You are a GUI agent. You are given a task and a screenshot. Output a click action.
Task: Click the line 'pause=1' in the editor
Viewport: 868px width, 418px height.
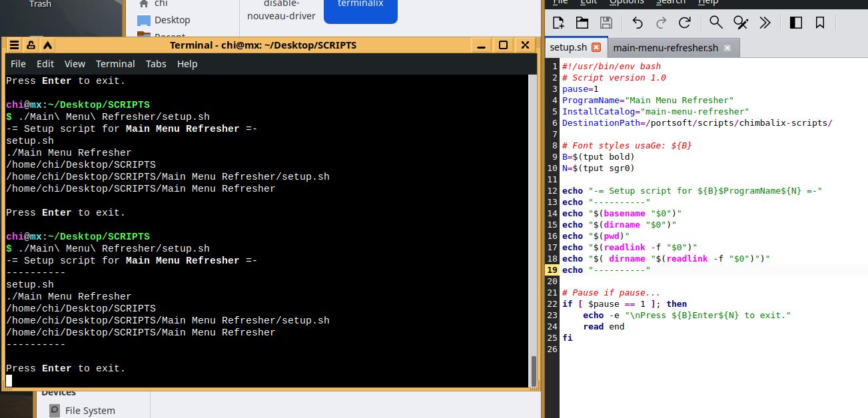[580, 89]
